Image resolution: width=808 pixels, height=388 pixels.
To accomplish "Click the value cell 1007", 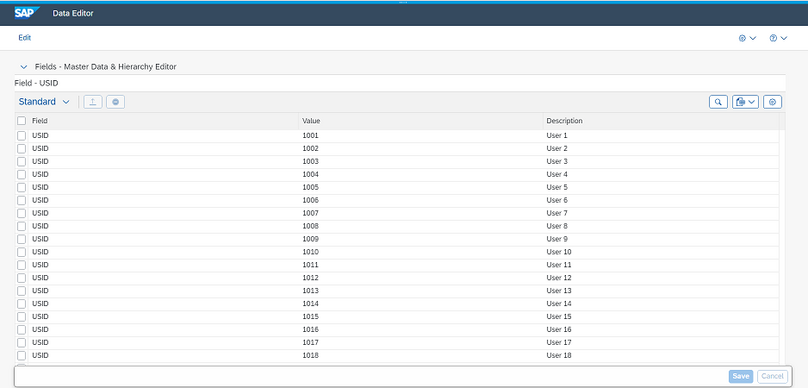I will tap(311, 213).
